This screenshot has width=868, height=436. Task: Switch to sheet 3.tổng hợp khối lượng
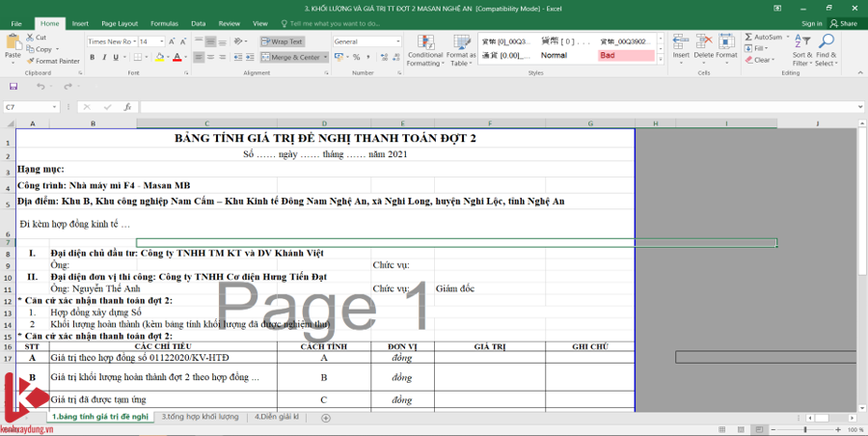200,417
